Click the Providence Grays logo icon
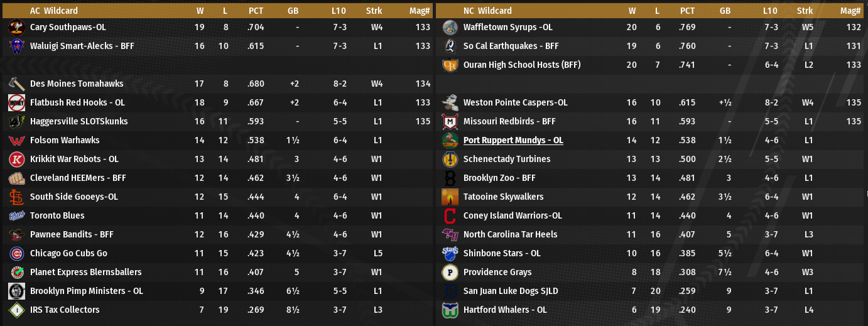 point(450,273)
